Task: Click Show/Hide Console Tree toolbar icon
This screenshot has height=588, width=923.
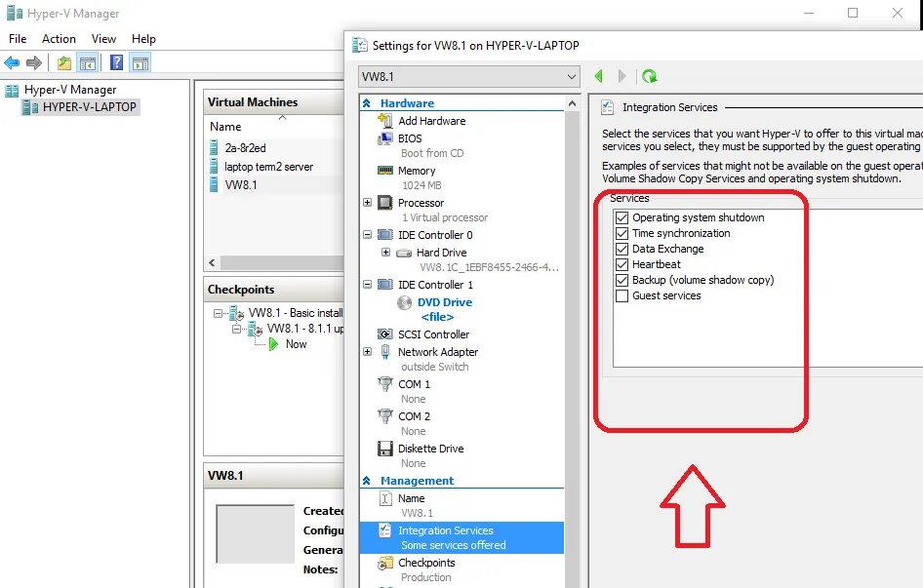Action: 88,63
